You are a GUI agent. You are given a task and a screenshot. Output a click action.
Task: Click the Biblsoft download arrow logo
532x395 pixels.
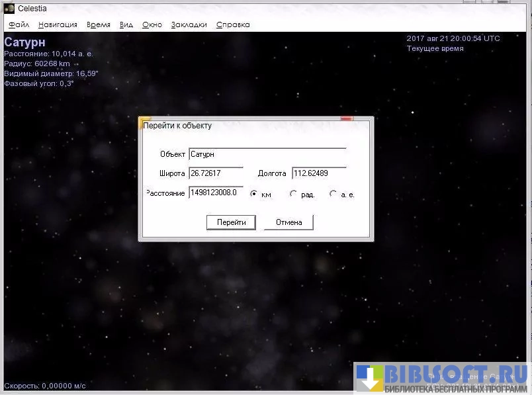pyautogui.click(x=370, y=378)
